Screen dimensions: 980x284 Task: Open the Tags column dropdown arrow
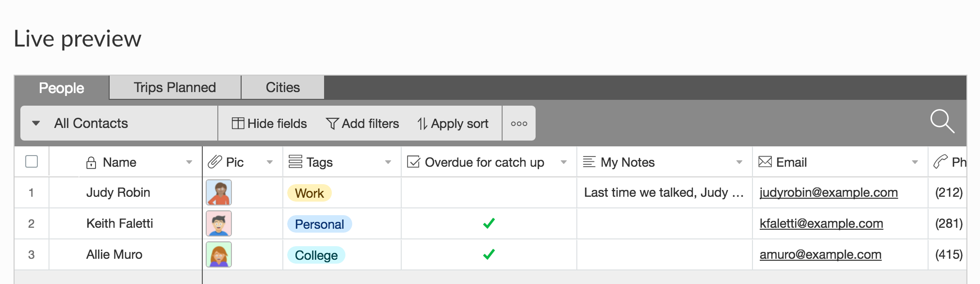coord(388,162)
